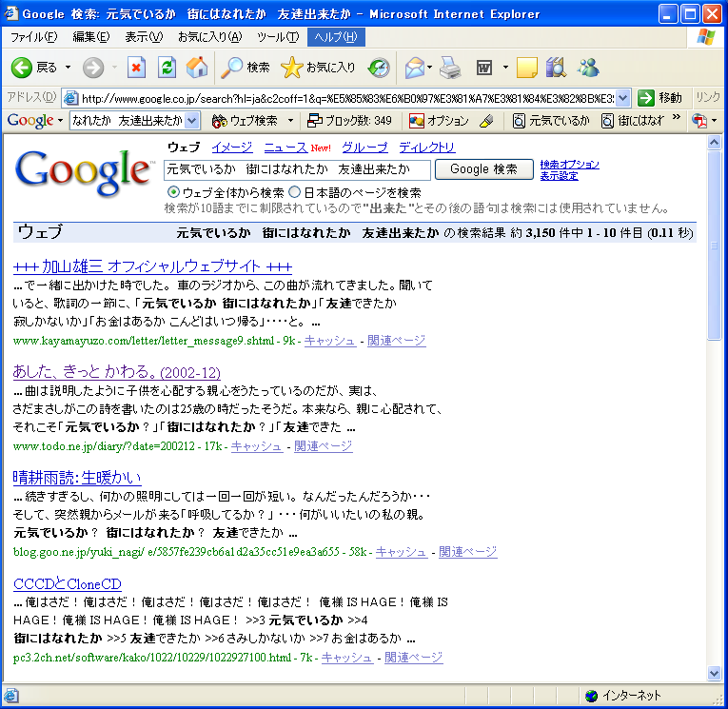The height and width of the screenshot is (709, 728).
Task: Open the 表示設定 link
Action: [559, 176]
